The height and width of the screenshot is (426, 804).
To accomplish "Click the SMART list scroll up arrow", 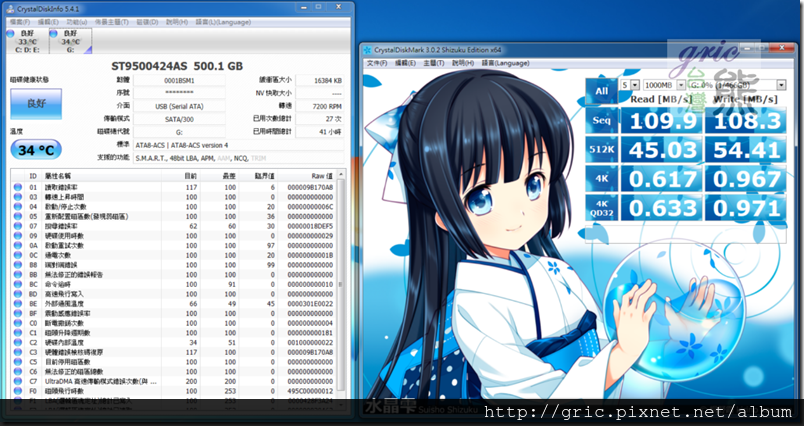I will tap(341, 175).
